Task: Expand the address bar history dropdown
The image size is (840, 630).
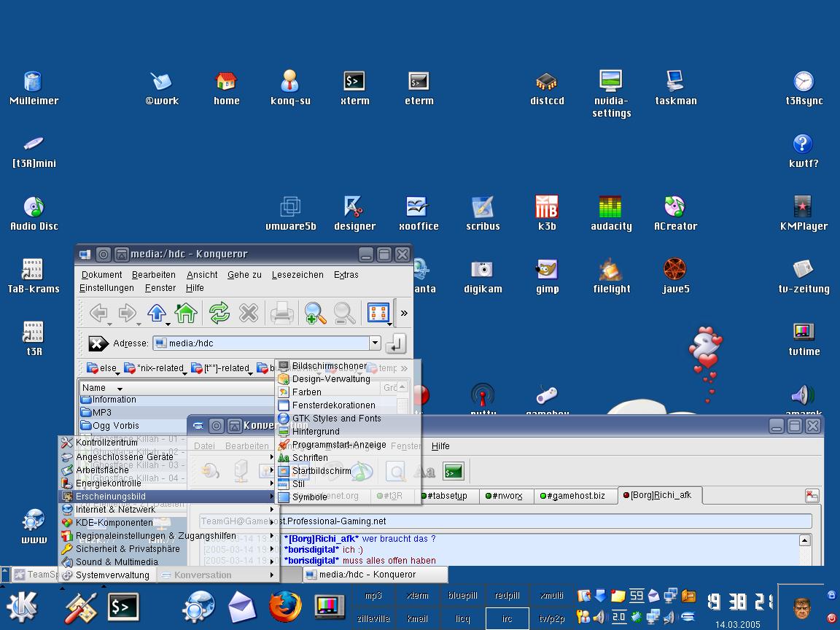Action: (375, 343)
